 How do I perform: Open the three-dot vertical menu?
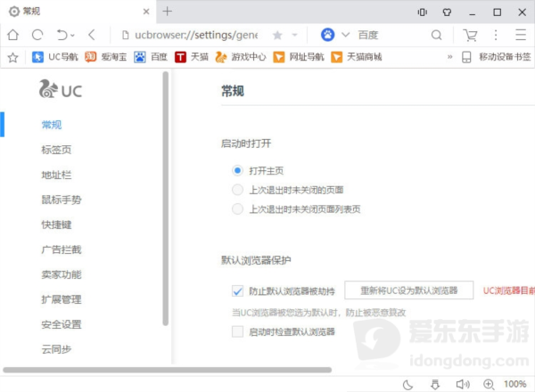(496, 35)
